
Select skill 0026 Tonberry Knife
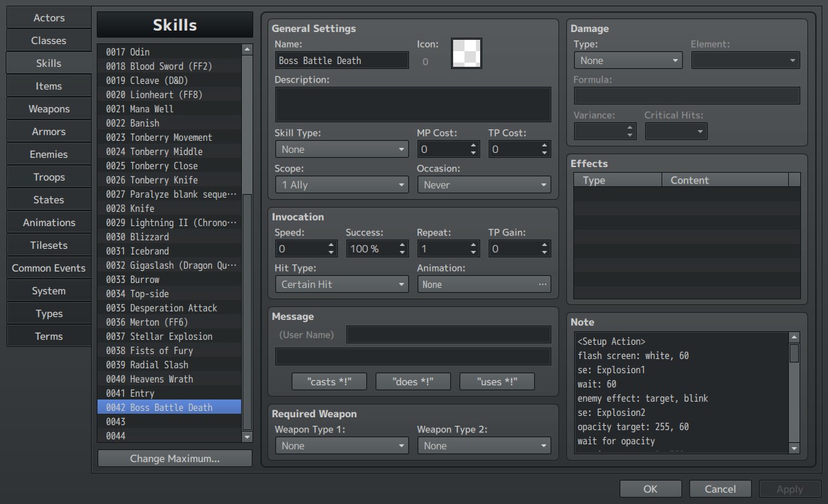click(x=169, y=180)
